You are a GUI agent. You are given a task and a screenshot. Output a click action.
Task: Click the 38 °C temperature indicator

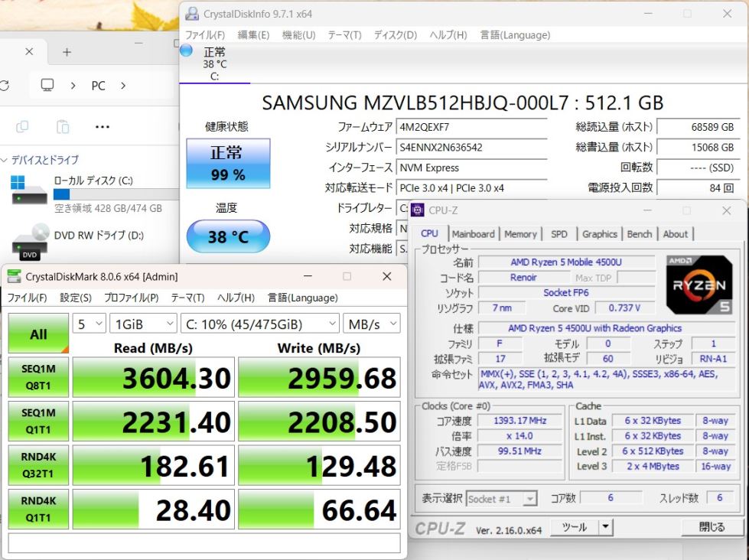pos(228,237)
